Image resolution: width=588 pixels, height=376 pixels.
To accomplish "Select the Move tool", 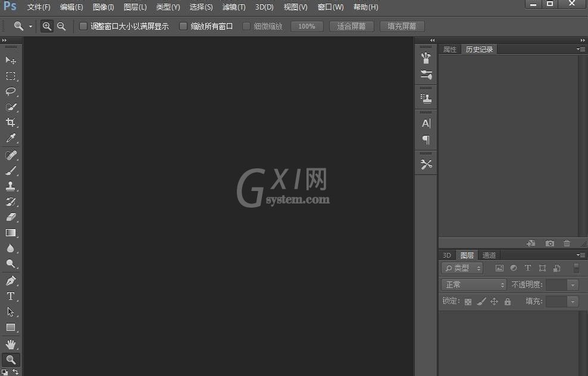I will [x=11, y=60].
